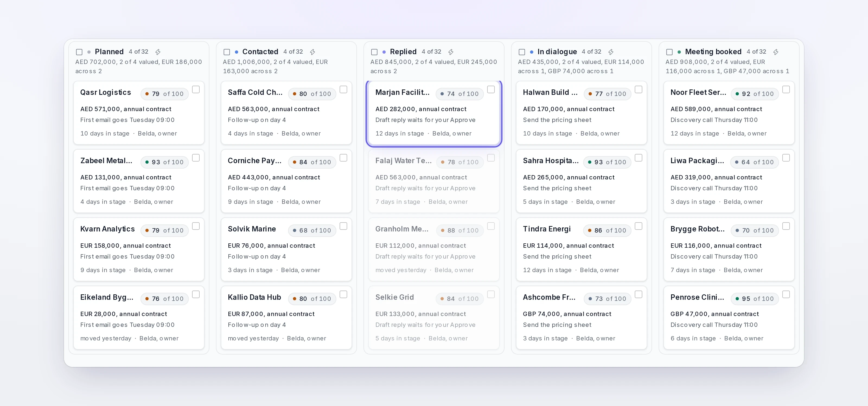
Task: Toggle the Meeting booked column checkbox
Action: click(669, 52)
